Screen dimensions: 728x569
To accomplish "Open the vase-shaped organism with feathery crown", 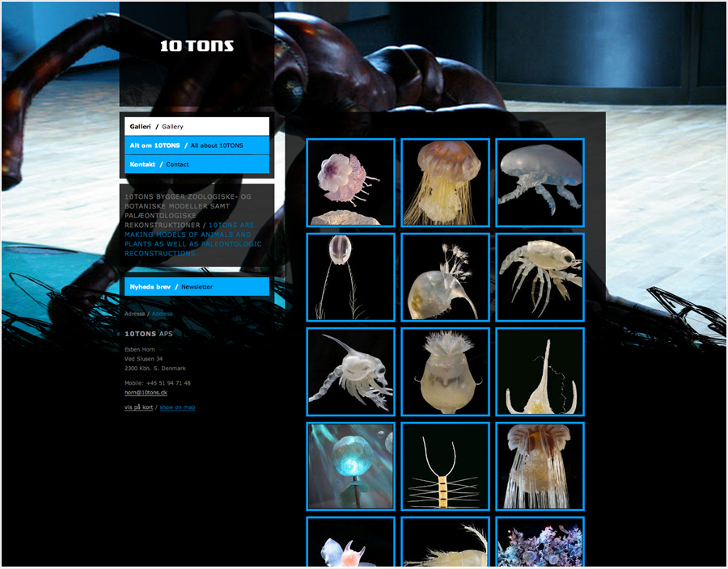I will click(445, 372).
